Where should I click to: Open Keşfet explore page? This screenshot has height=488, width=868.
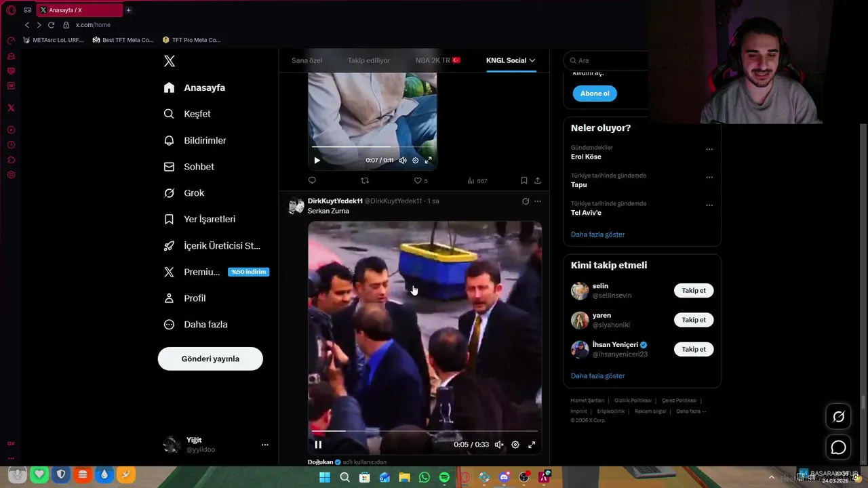187,114
